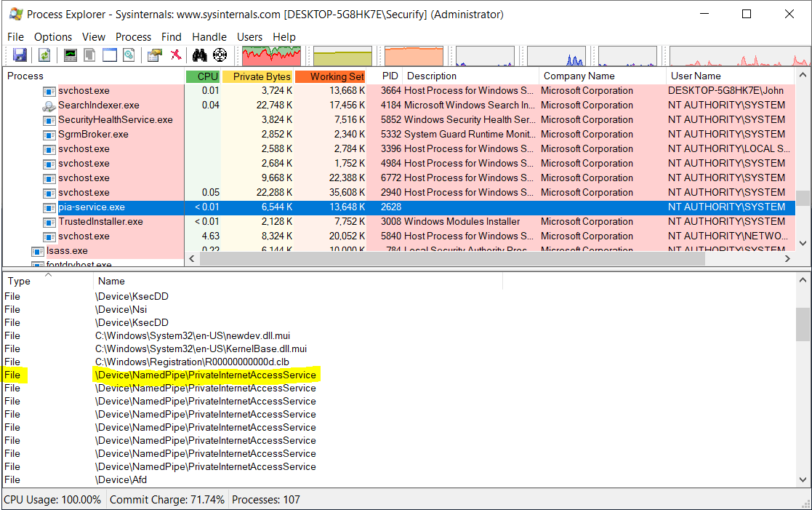
Task: Open the File menu
Action: 15,37
